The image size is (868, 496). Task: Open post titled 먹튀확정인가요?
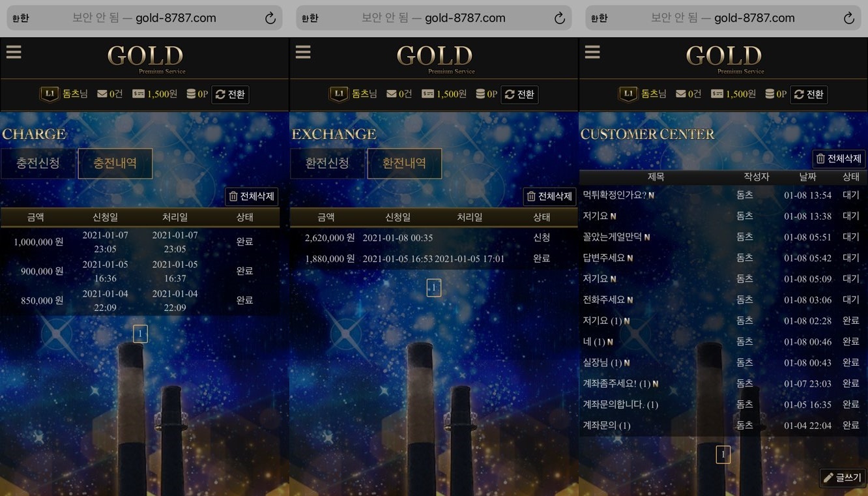click(x=615, y=195)
